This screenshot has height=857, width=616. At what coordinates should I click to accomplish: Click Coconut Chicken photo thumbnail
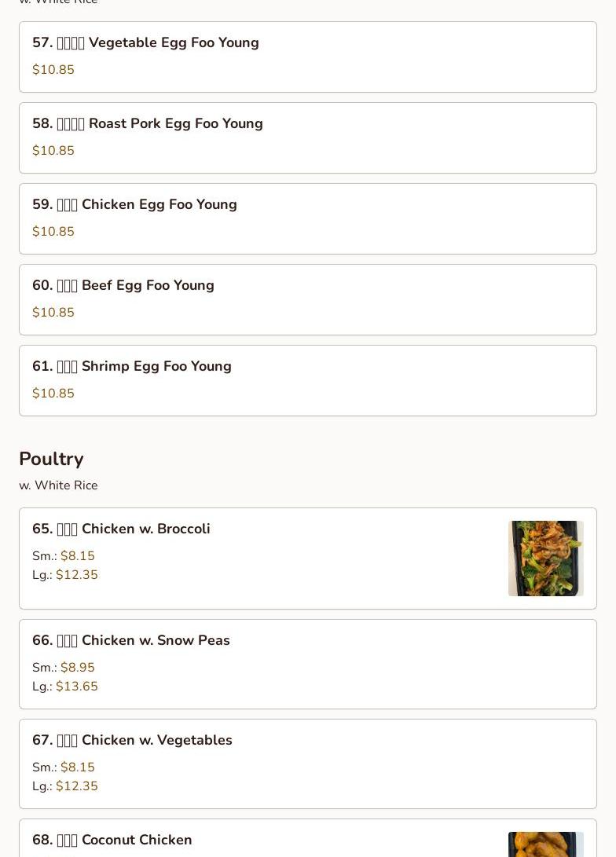point(545,844)
